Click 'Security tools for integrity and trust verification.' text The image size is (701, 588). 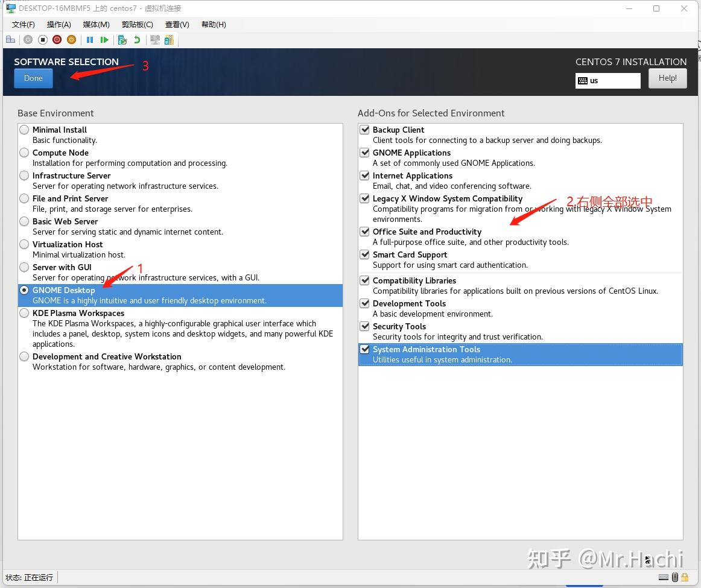point(458,337)
